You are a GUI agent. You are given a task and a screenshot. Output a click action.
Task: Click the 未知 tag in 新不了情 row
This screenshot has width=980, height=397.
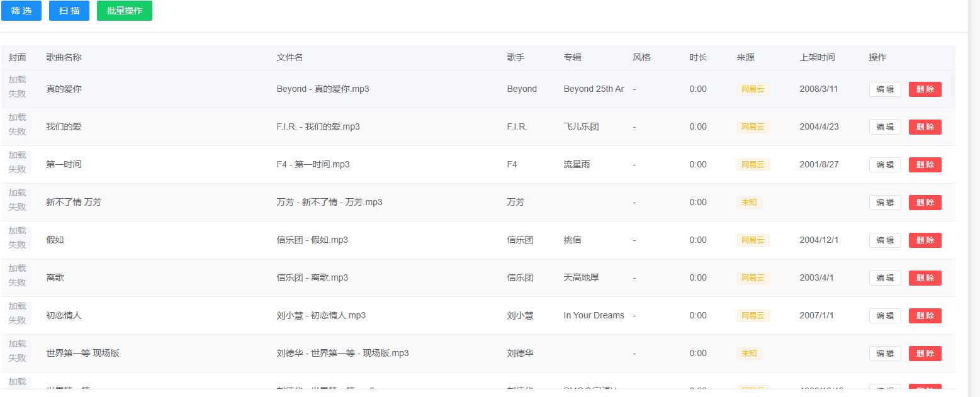click(x=749, y=203)
